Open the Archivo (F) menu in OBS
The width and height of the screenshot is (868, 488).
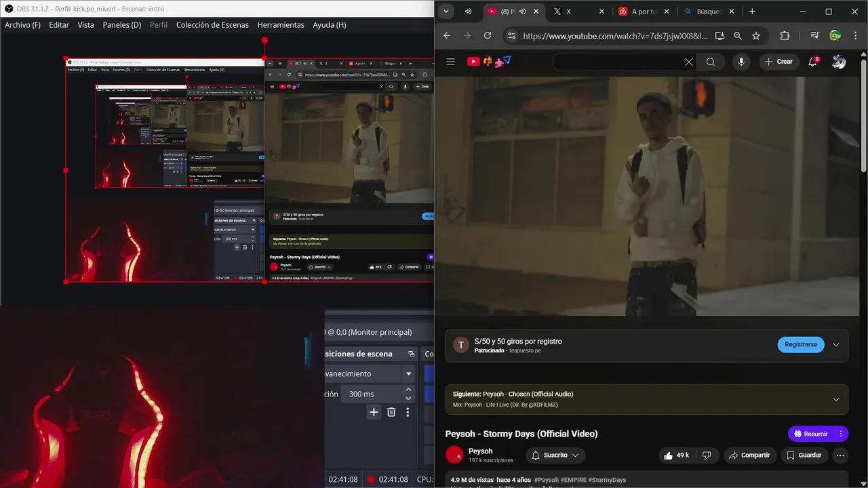(22, 24)
